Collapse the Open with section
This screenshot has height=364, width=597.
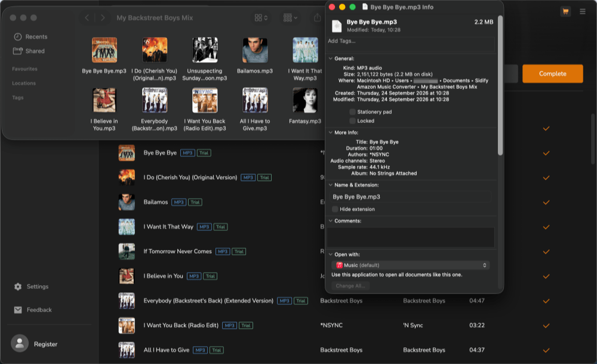point(331,254)
